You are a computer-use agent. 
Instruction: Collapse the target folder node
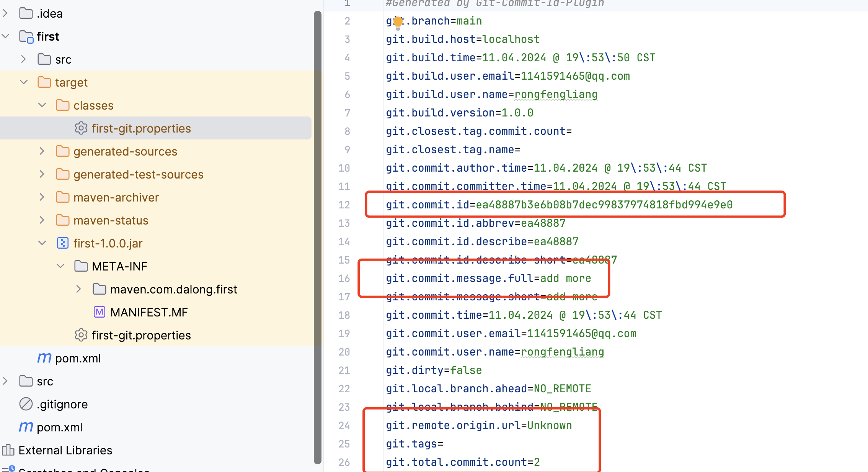point(23,82)
